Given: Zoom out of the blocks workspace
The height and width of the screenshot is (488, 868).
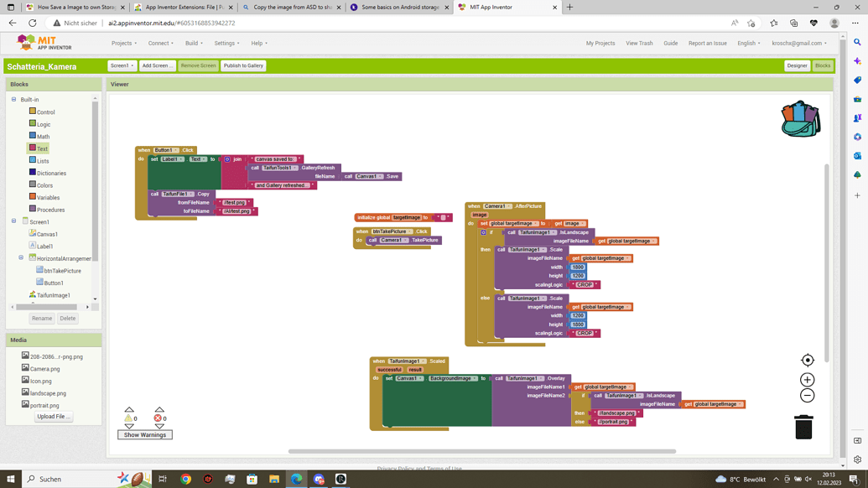Looking at the screenshot, I should (x=807, y=396).
